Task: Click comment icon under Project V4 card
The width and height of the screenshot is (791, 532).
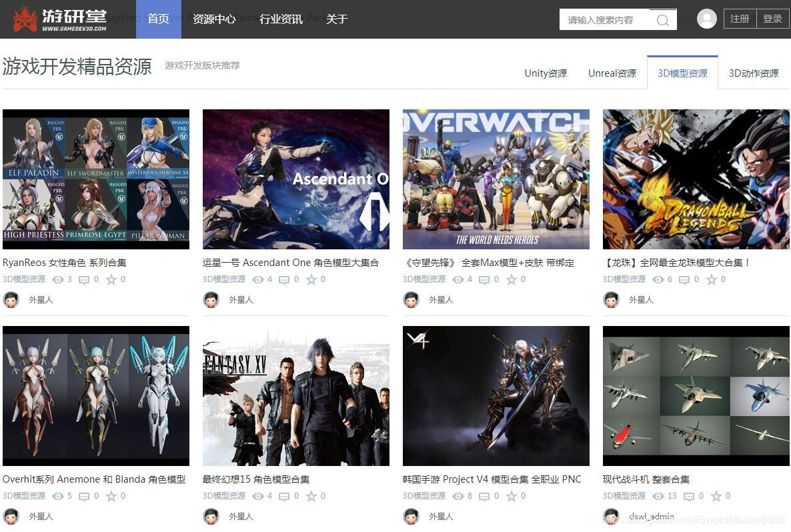Action: [484, 497]
